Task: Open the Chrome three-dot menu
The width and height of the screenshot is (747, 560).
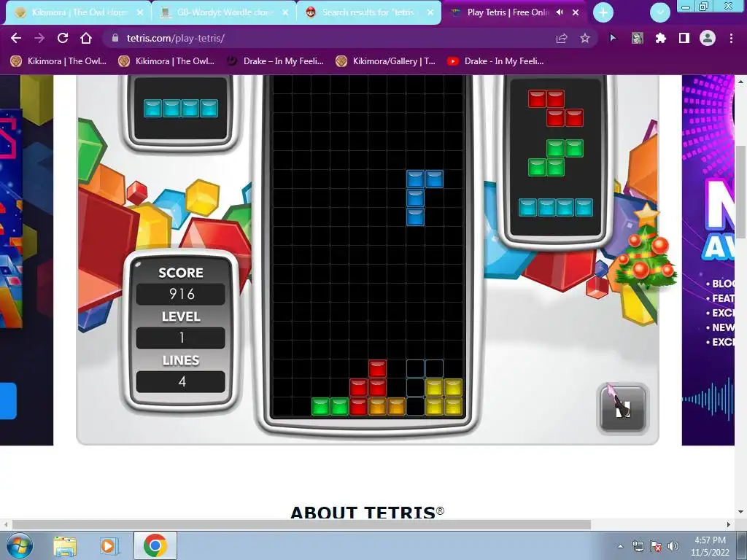Action: [x=731, y=38]
